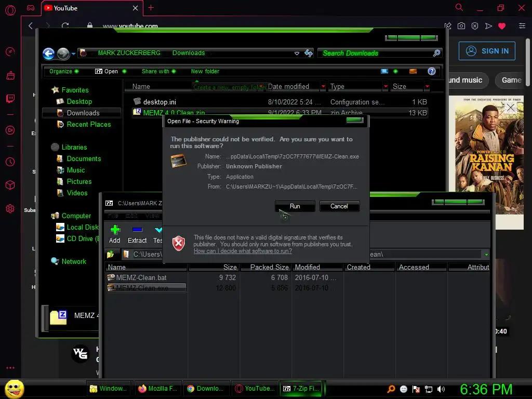Open the Share with menu
The image size is (532, 399).
[x=159, y=71]
